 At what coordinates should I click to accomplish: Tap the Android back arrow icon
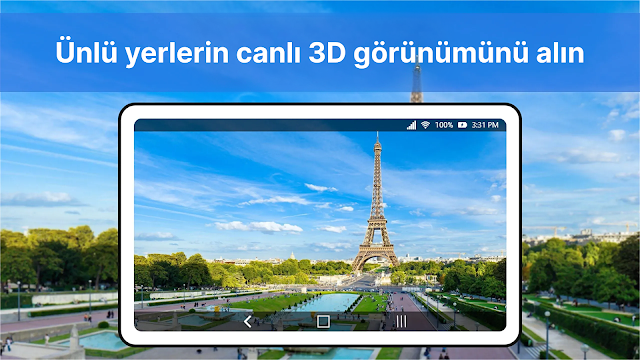point(247,321)
